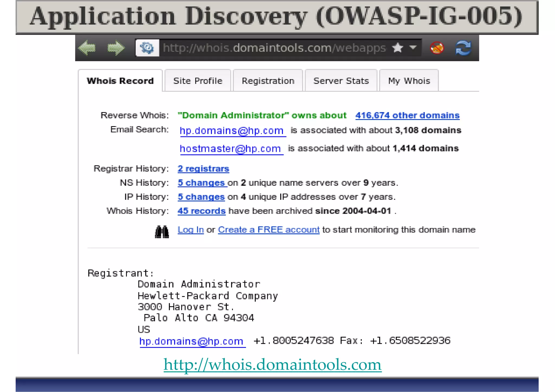Click the slide title 'Application Discovery (OWASP-IG-005)'
This screenshot has height=392, width=555.
(x=276, y=16)
